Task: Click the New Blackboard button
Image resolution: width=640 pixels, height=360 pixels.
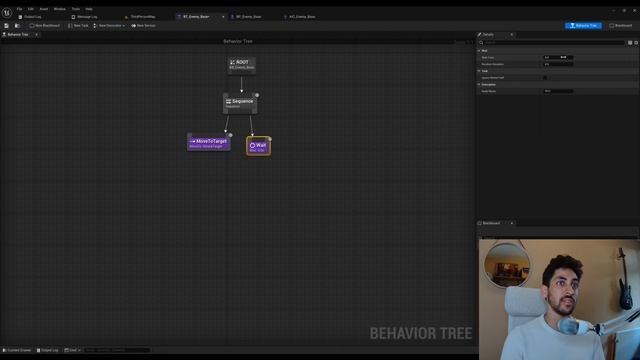Action: point(44,26)
